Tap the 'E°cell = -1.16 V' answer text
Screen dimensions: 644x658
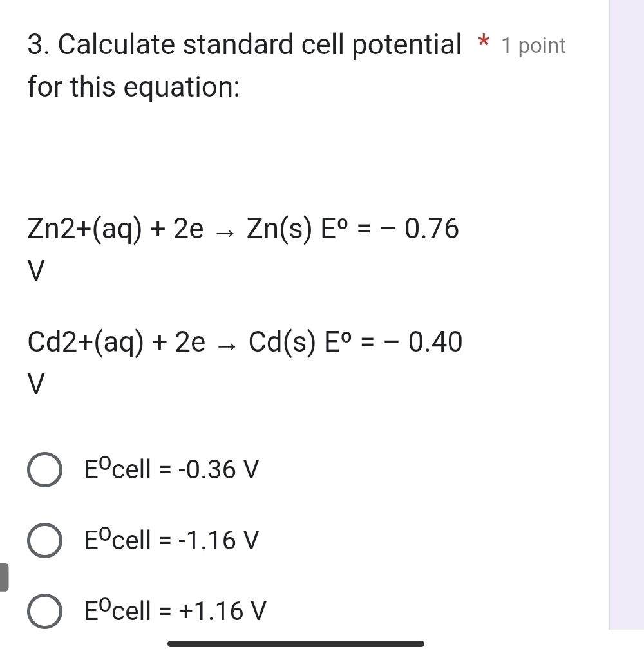point(172,540)
